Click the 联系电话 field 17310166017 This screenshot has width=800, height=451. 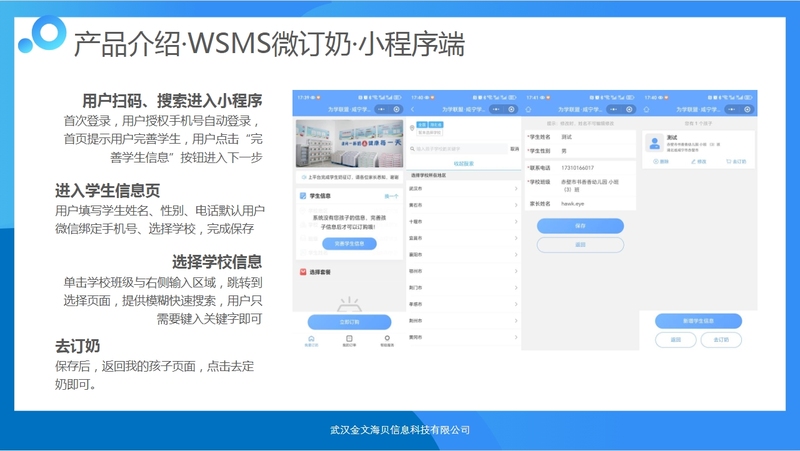point(580,168)
